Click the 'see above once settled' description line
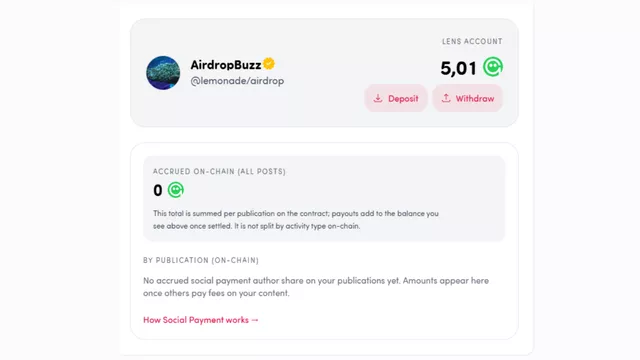Screen dimensions: 640x360 click(256, 226)
